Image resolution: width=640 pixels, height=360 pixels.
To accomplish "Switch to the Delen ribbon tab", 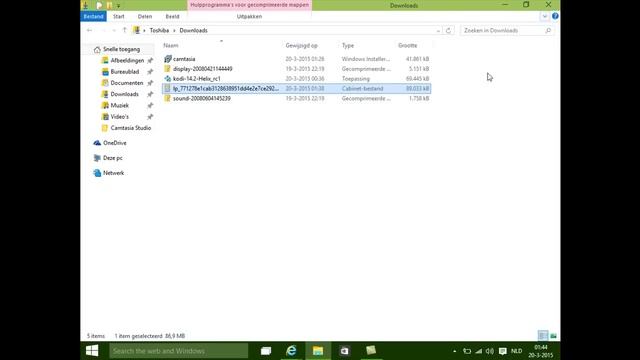I will pyautogui.click(x=145, y=16).
